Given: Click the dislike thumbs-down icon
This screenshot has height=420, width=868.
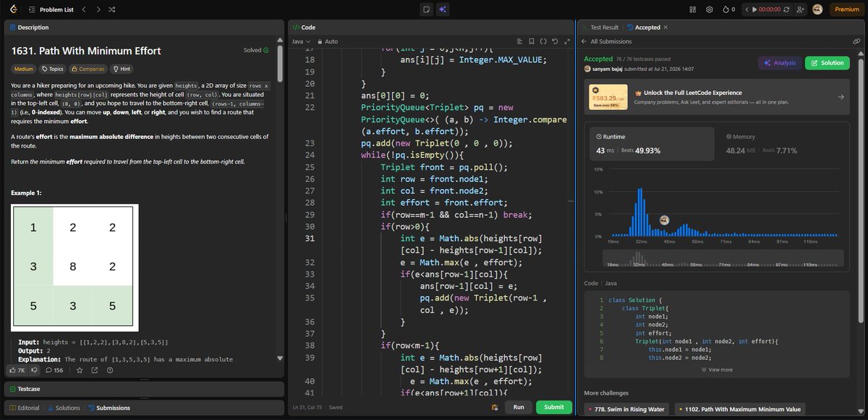Looking at the screenshot, I should tap(33, 370).
